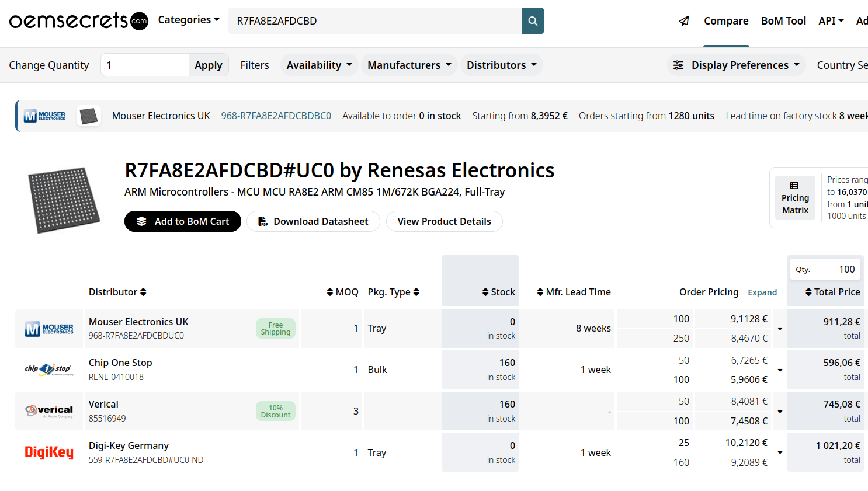Screen dimensions: 868x491
Task: Click the '8 weeks' lead time cell
Action: [x=593, y=328]
